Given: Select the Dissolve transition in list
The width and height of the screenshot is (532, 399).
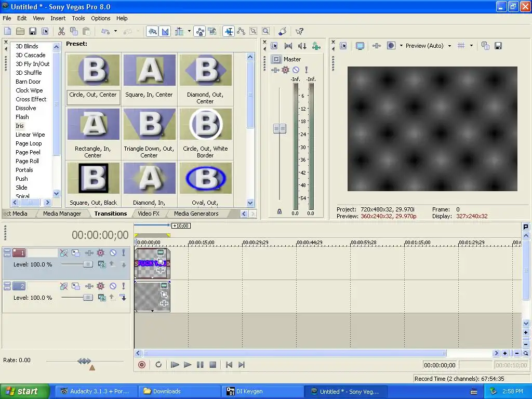Looking at the screenshot, I should point(26,108).
